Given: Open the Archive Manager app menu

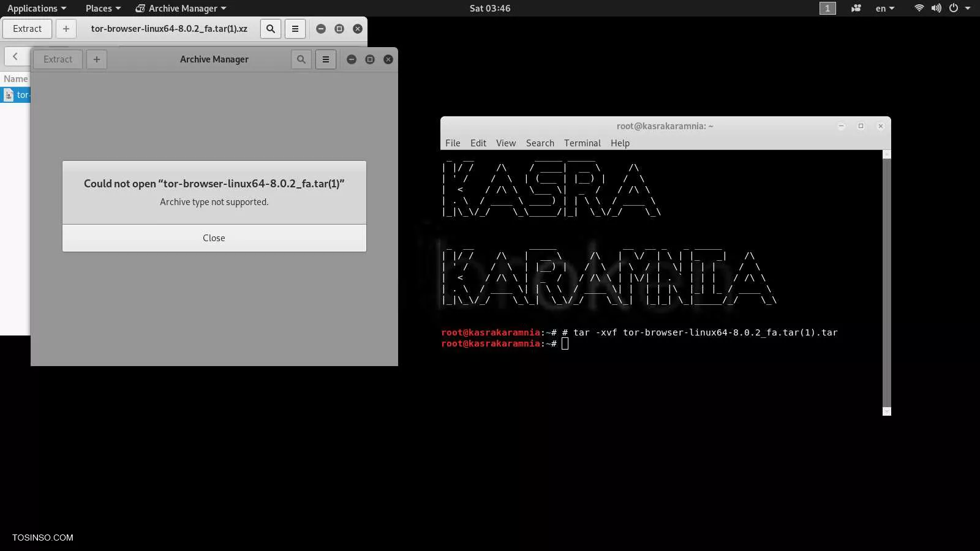Looking at the screenshot, I should pyautogui.click(x=181, y=8).
